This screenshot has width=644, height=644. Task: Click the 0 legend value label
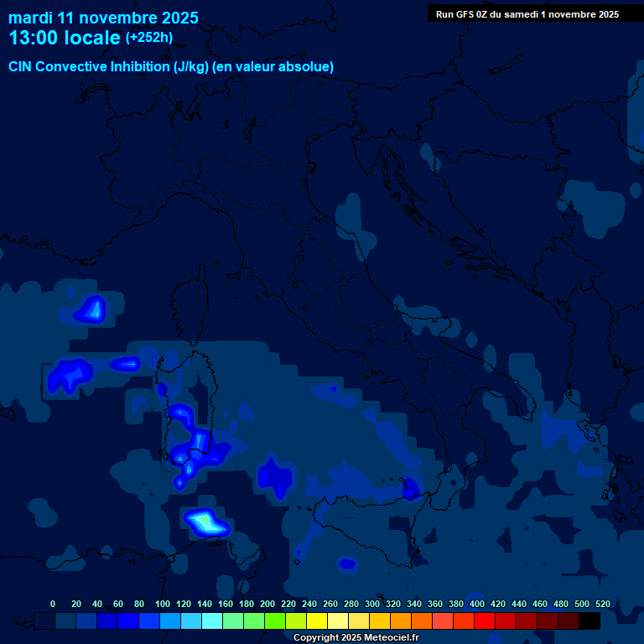53,604
